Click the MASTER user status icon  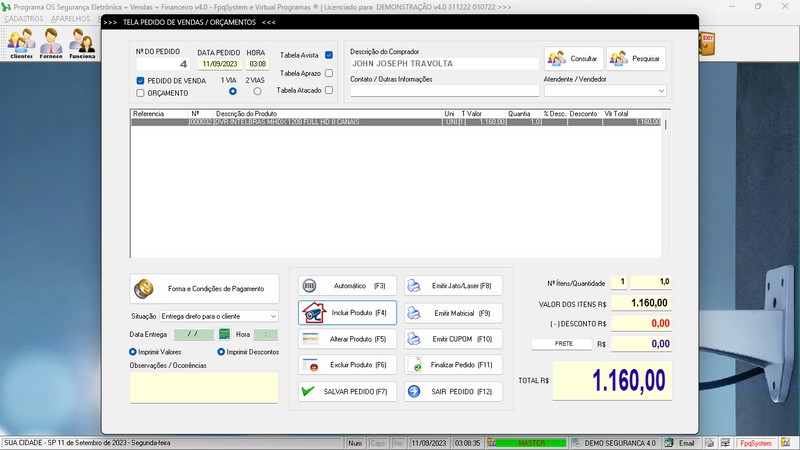coord(491,443)
